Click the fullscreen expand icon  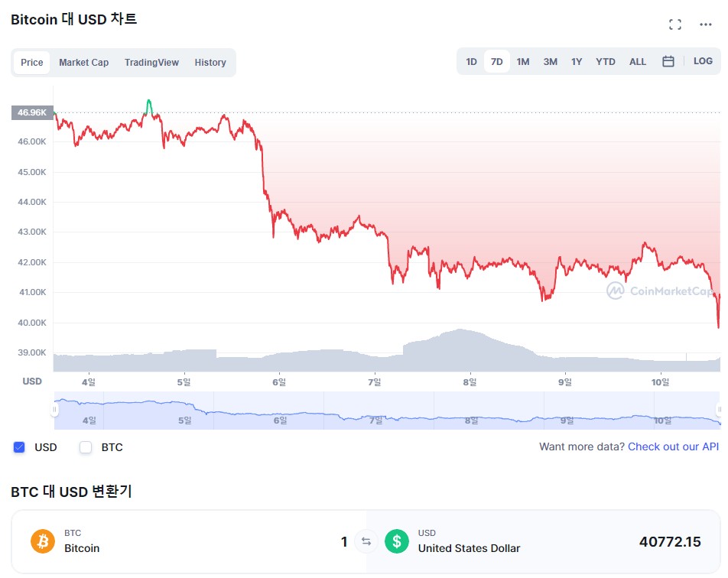(674, 24)
